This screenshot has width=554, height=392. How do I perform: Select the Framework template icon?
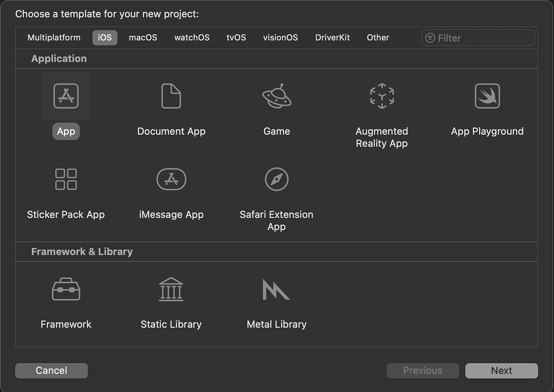click(66, 289)
